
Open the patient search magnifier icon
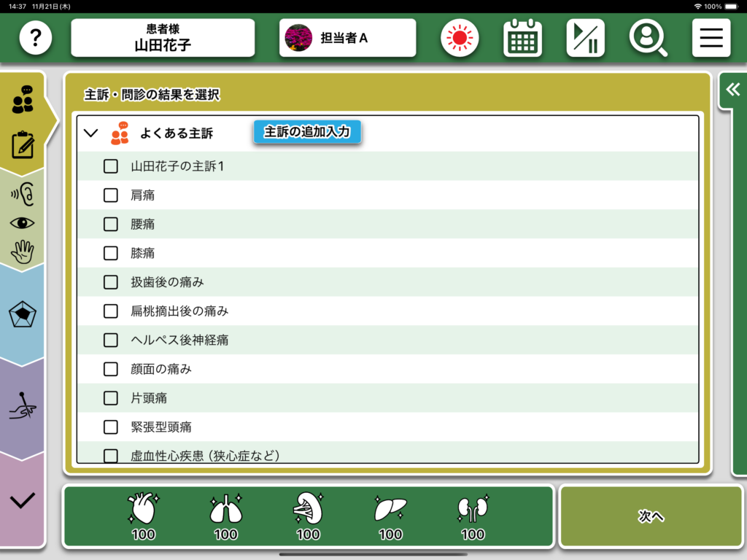(x=648, y=38)
